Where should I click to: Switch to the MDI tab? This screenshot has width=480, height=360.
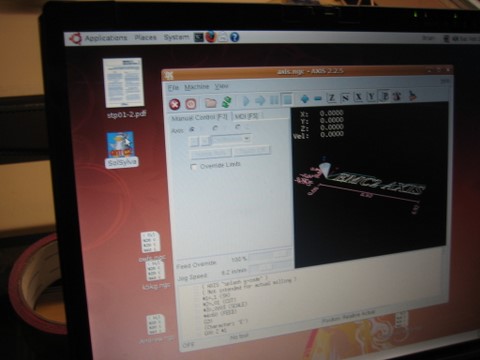[x=246, y=116]
